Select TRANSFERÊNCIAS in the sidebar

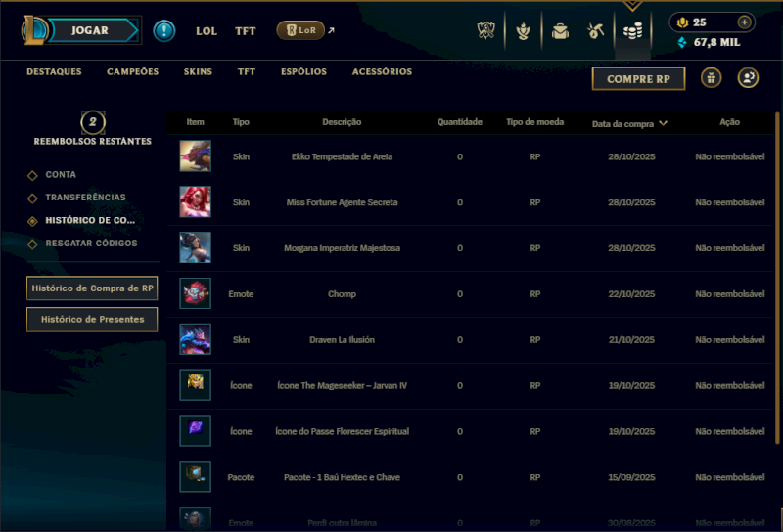click(x=85, y=198)
